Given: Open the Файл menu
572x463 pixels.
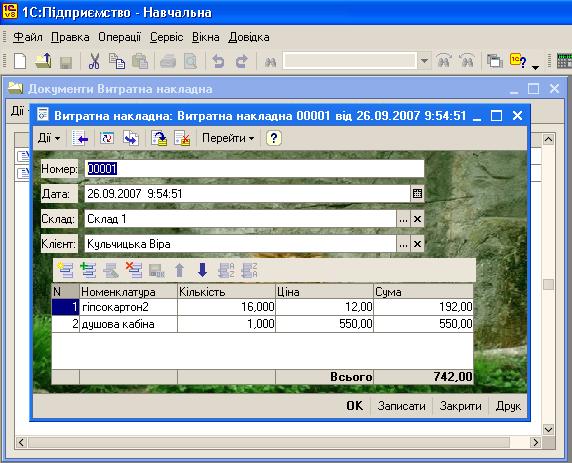Looking at the screenshot, I should coord(28,37).
